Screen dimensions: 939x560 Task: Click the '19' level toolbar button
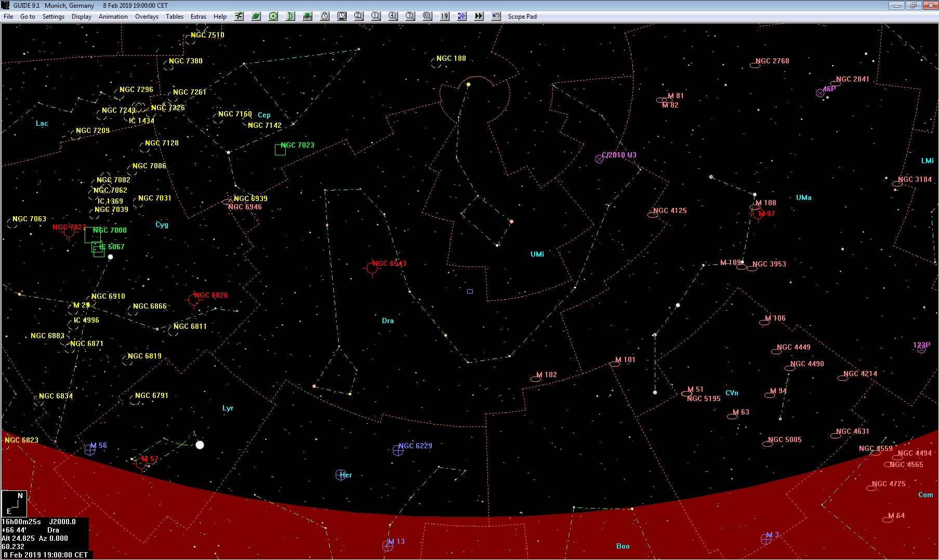[x=445, y=16]
